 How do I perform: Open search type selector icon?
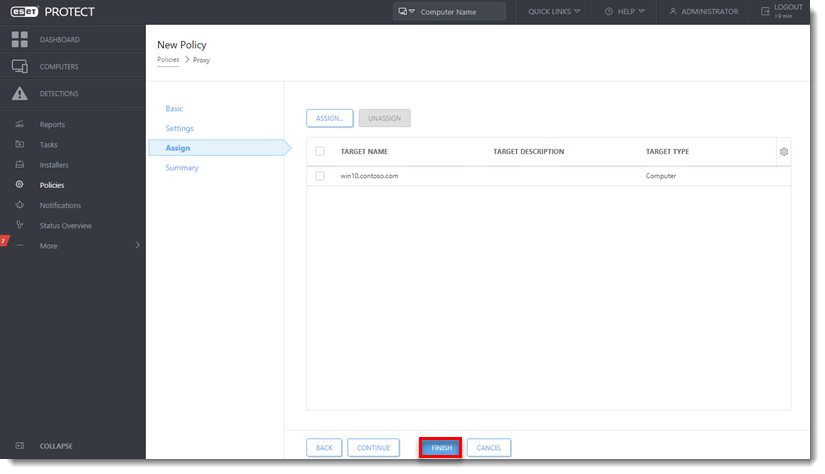[406, 11]
